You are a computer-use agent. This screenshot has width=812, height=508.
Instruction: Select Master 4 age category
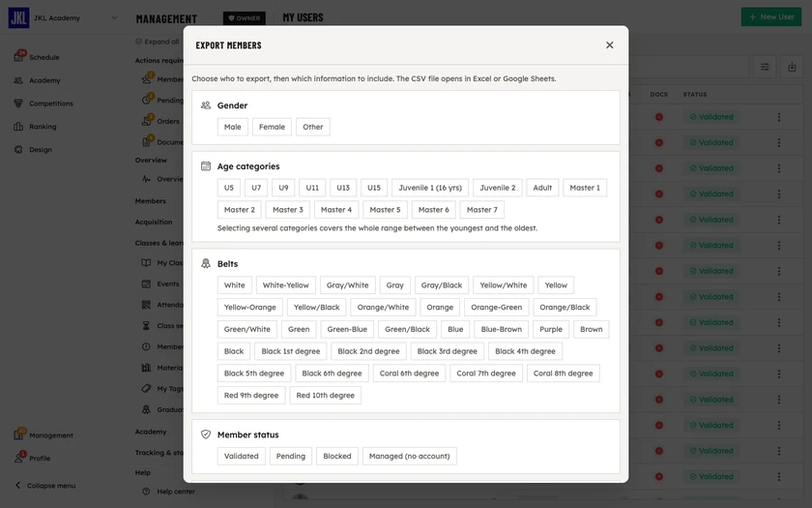coord(336,210)
